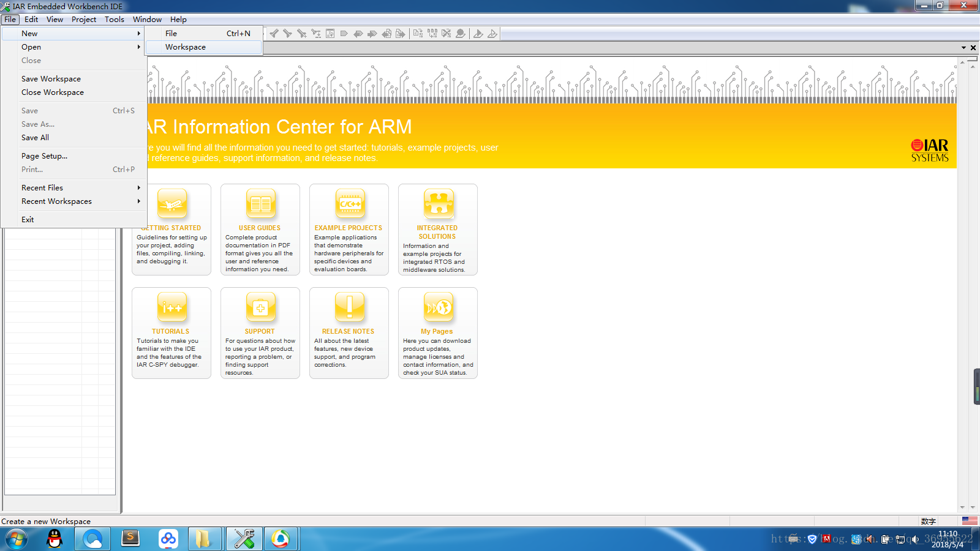Open the My Pages icon
Image resolution: width=980 pixels, height=551 pixels.
click(x=439, y=307)
